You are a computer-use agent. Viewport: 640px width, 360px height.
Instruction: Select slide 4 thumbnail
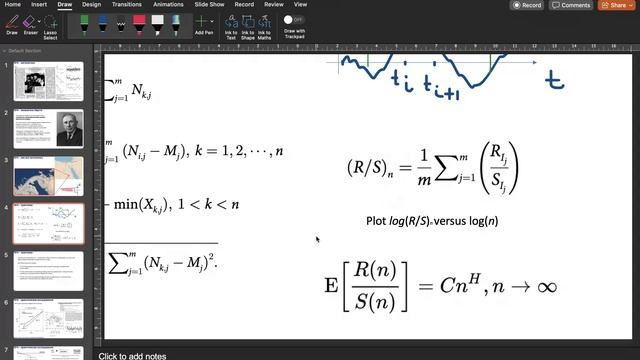click(48, 224)
